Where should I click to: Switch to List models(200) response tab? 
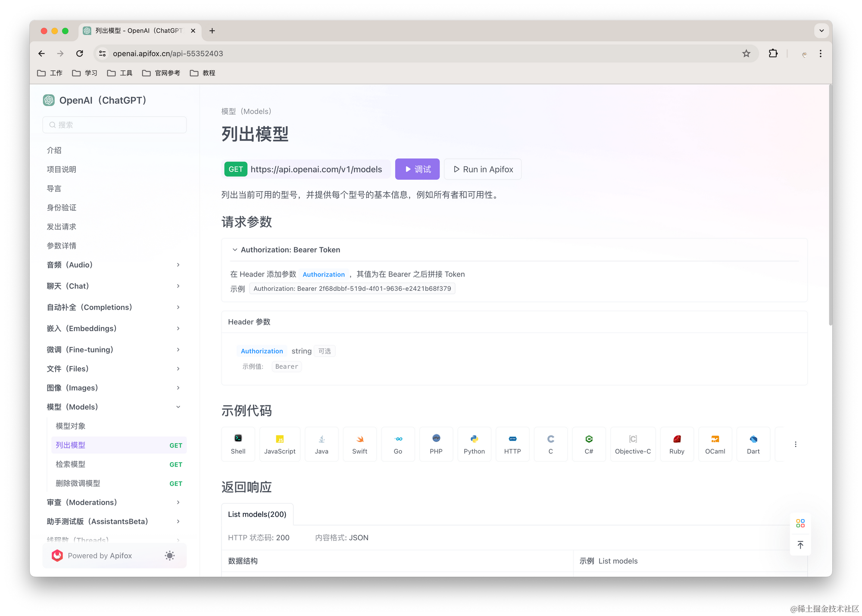[257, 514]
